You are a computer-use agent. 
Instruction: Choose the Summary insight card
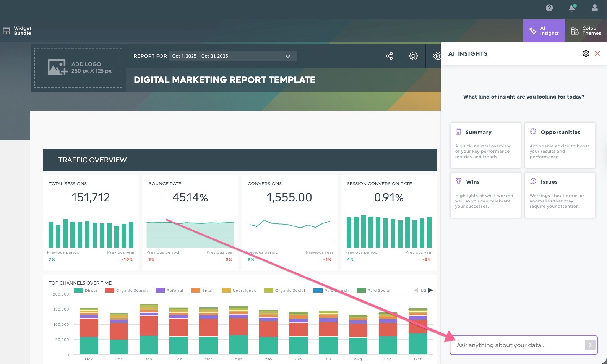point(485,145)
